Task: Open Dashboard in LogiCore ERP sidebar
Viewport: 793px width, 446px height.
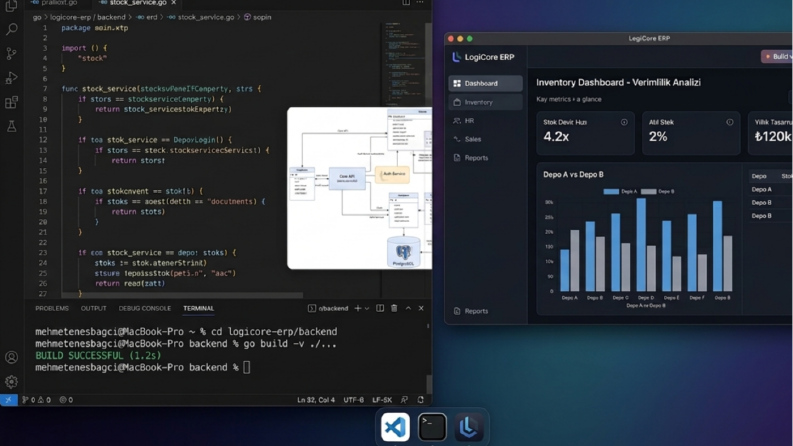Action: (x=486, y=83)
